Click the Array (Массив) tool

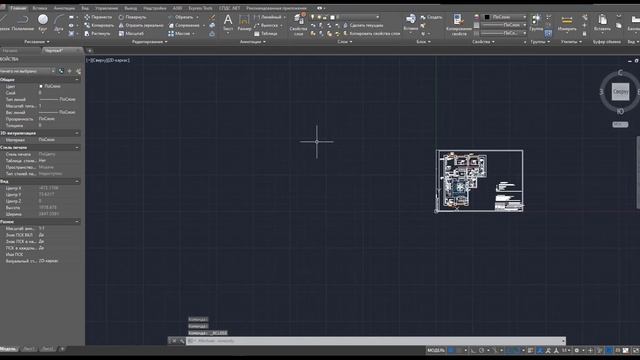(179, 33)
